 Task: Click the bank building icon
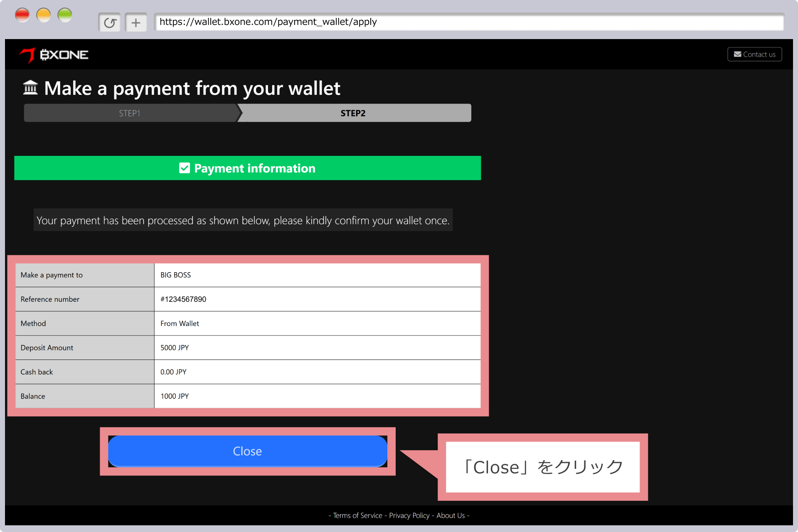coord(30,88)
